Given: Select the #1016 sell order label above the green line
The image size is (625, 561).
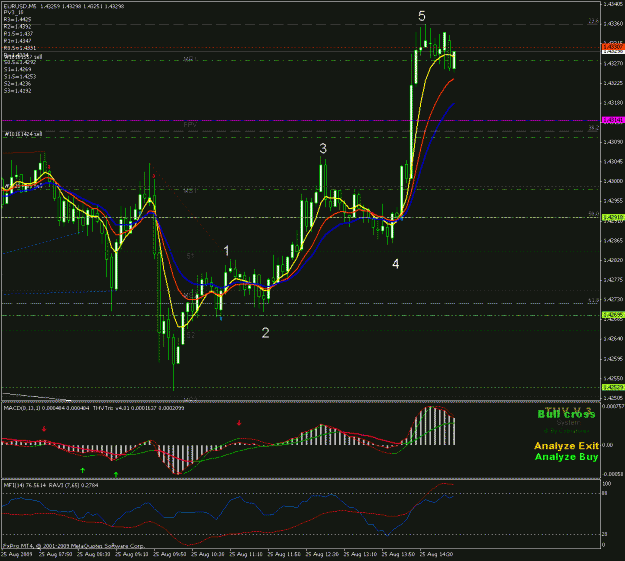Looking at the screenshot, I should (23, 134).
